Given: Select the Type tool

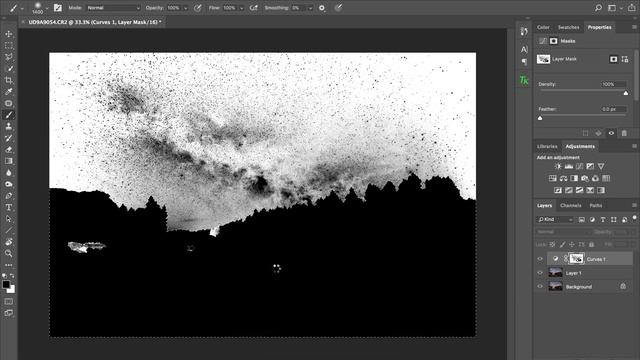Looking at the screenshot, I should point(9,207).
